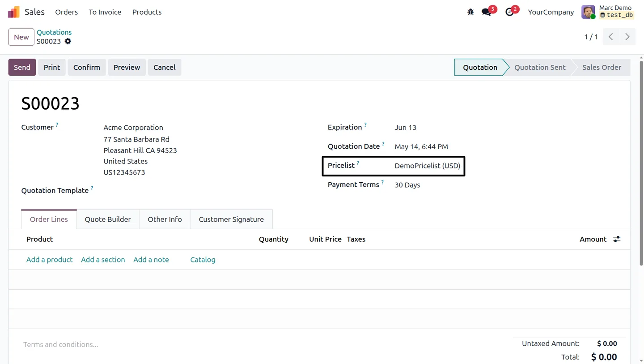The image size is (644, 364).
Task: Open the Payment Terms field 30 Days
Action: 407,185
